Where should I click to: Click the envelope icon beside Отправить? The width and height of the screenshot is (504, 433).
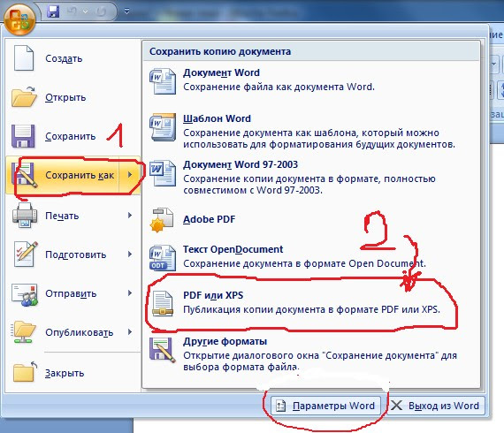[x=25, y=294]
